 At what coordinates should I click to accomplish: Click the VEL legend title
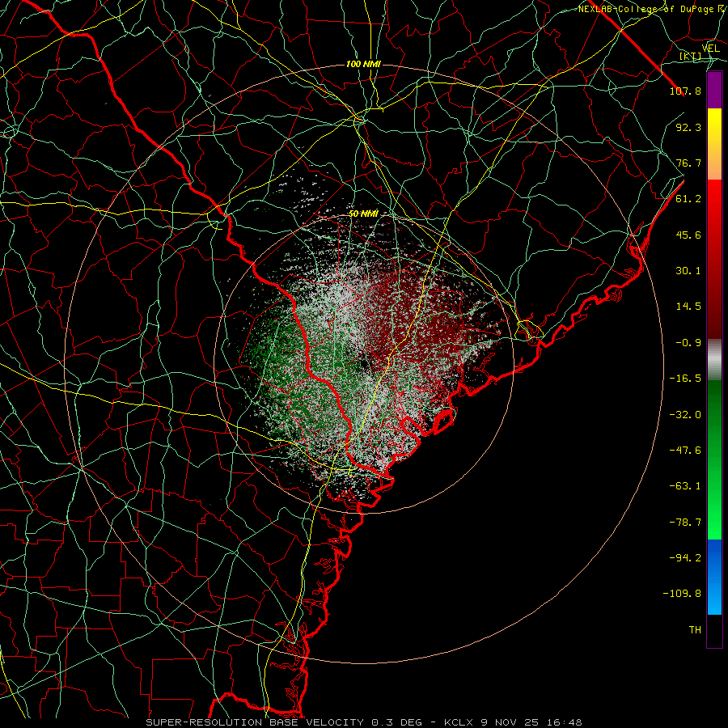point(710,49)
